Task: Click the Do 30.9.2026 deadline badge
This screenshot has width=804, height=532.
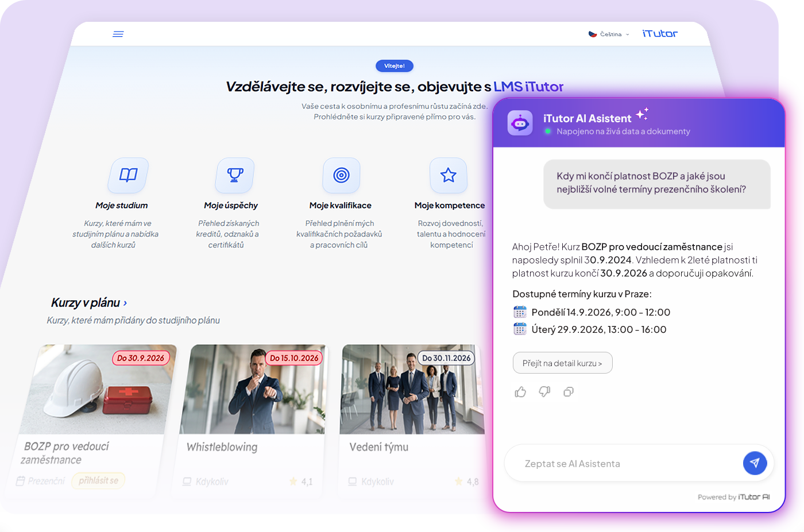Action: click(141, 358)
